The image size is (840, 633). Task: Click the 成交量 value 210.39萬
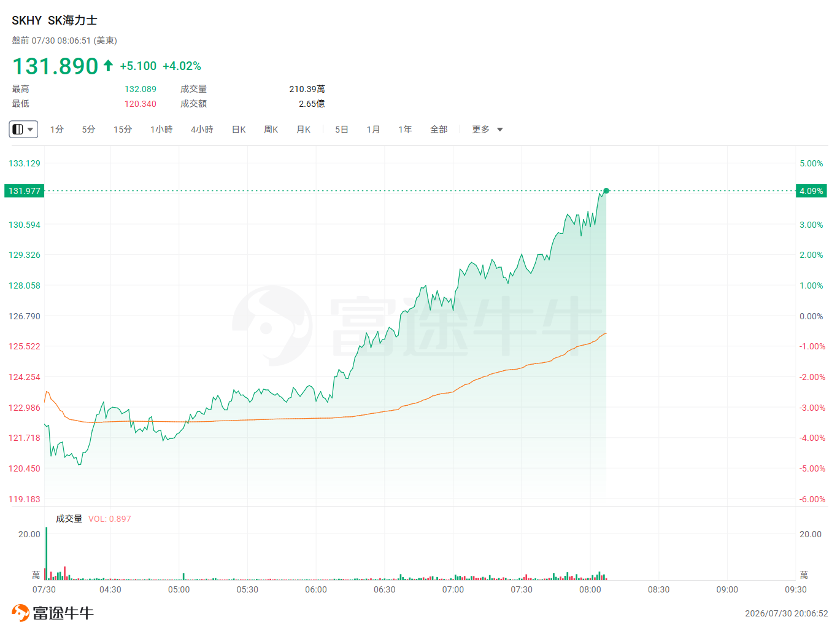coord(307,89)
